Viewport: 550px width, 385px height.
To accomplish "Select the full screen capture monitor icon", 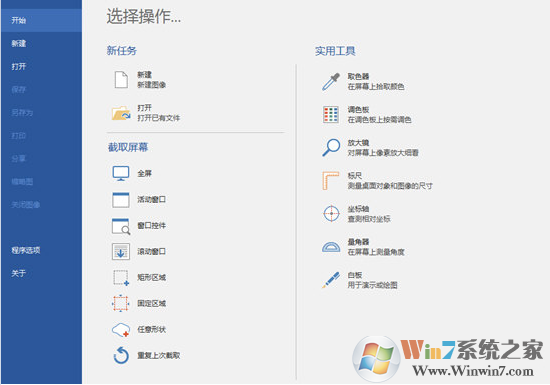I will tap(121, 174).
